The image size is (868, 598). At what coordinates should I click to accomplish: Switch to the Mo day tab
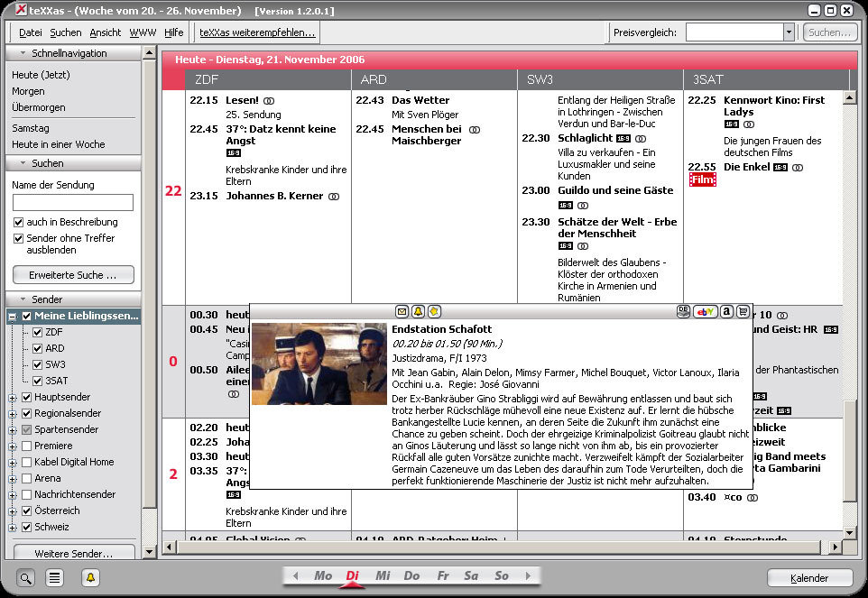323,575
